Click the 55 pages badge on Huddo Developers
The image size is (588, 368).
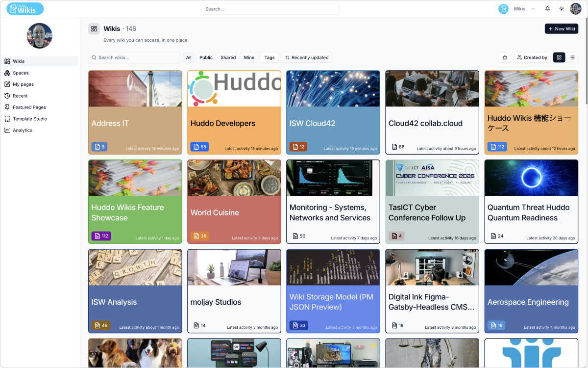(x=199, y=147)
